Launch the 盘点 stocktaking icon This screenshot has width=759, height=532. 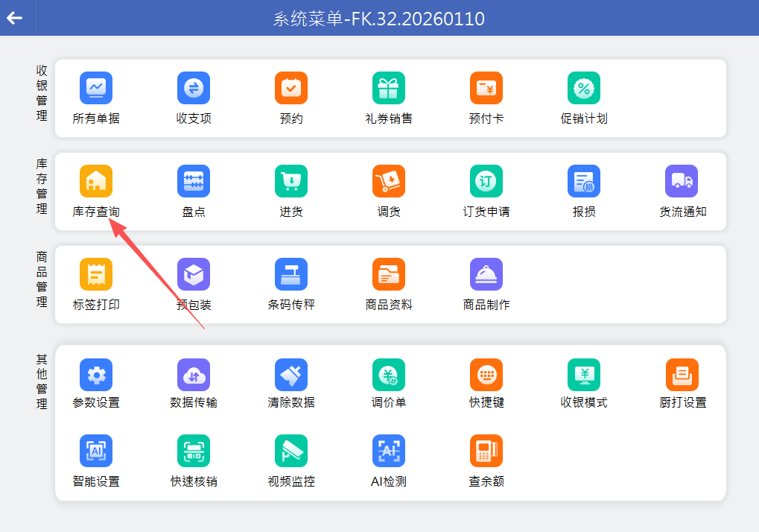194,182
